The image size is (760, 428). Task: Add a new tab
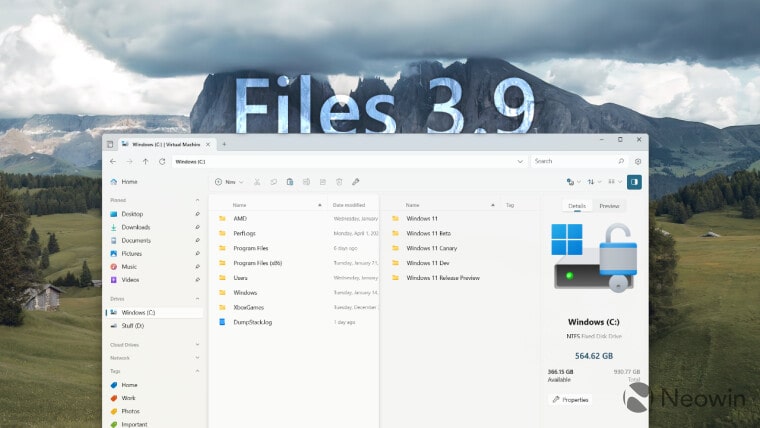[224, 144]
